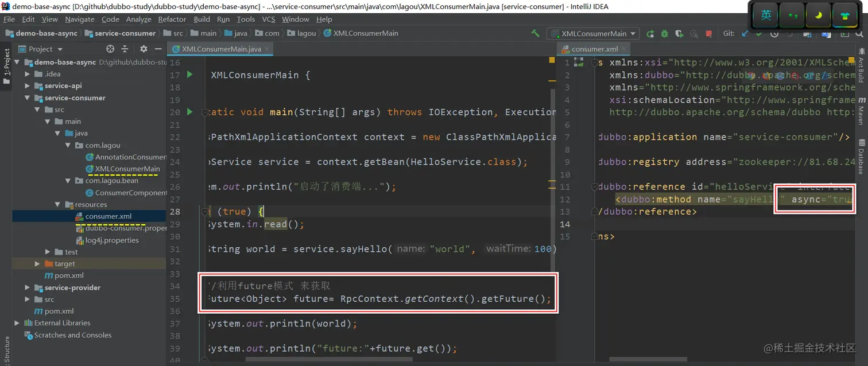The height and width of the screenshot is (366, 868).
Task: Hide the Project panel with minus icon
Action: click(158, 49)
